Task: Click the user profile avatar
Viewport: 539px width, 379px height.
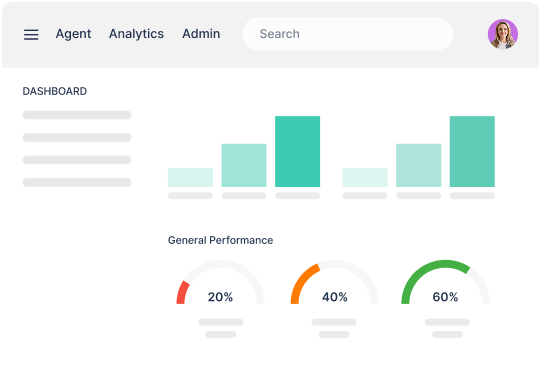Action: [503, 34]
